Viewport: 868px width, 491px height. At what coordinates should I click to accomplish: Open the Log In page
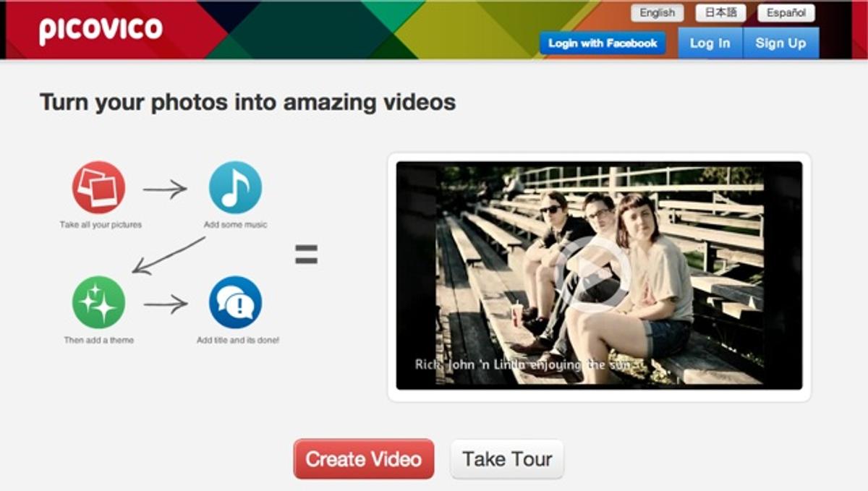point(710,43)
